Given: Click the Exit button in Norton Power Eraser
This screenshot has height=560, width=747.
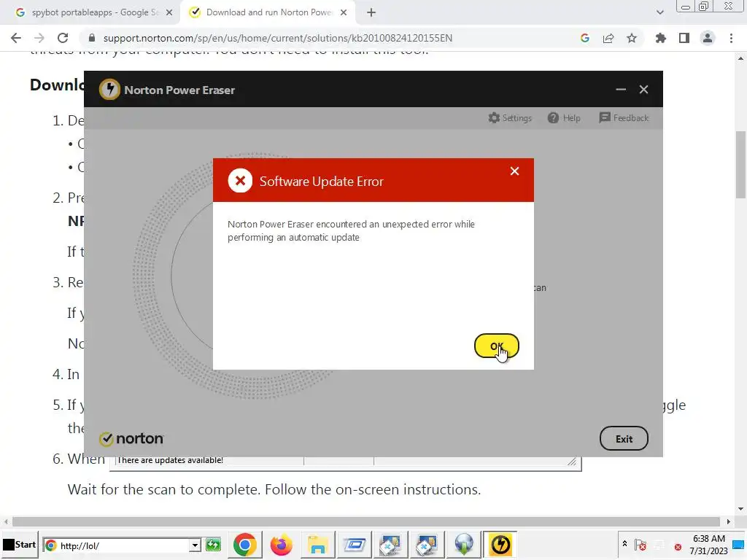Looking at the screenshot, I should coord(624,438).
